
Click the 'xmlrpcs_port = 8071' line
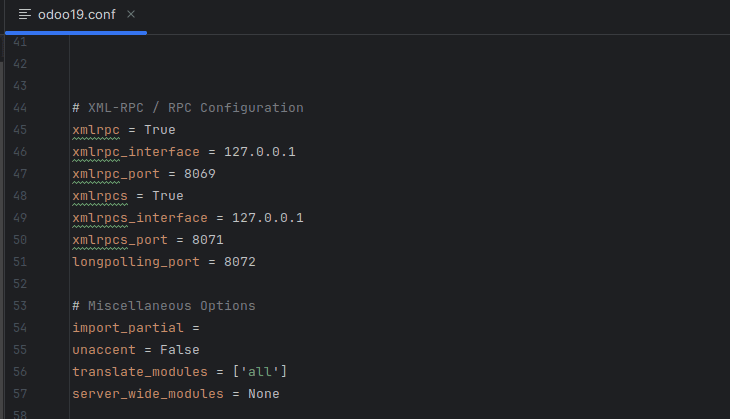pyautogui.click(x=148, y=240)
